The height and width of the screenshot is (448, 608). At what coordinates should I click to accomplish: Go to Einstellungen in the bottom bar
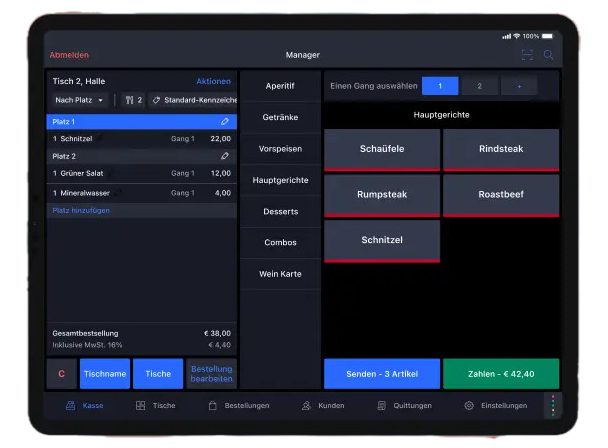pyautogui.click(x=495, y=405)
